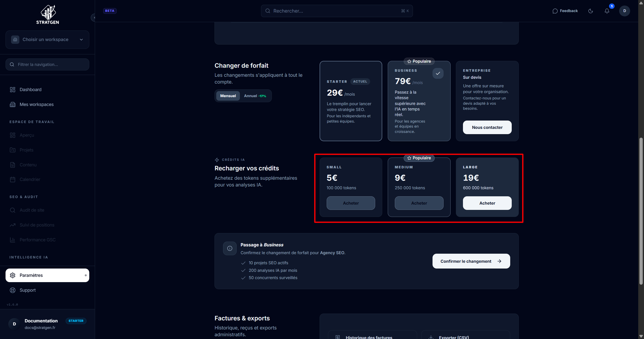
Task: Collapse the sidebar using chevron arrow
Action: (94, 18)
